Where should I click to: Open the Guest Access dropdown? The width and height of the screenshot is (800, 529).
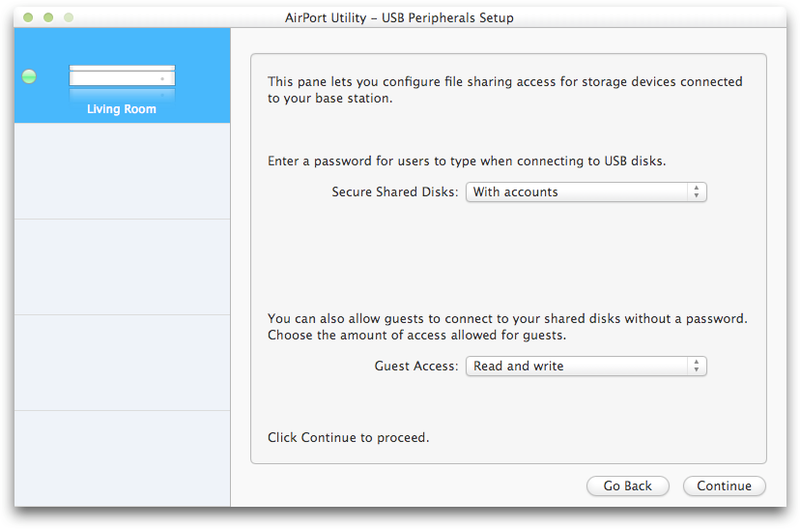click(x=586, y=366)
